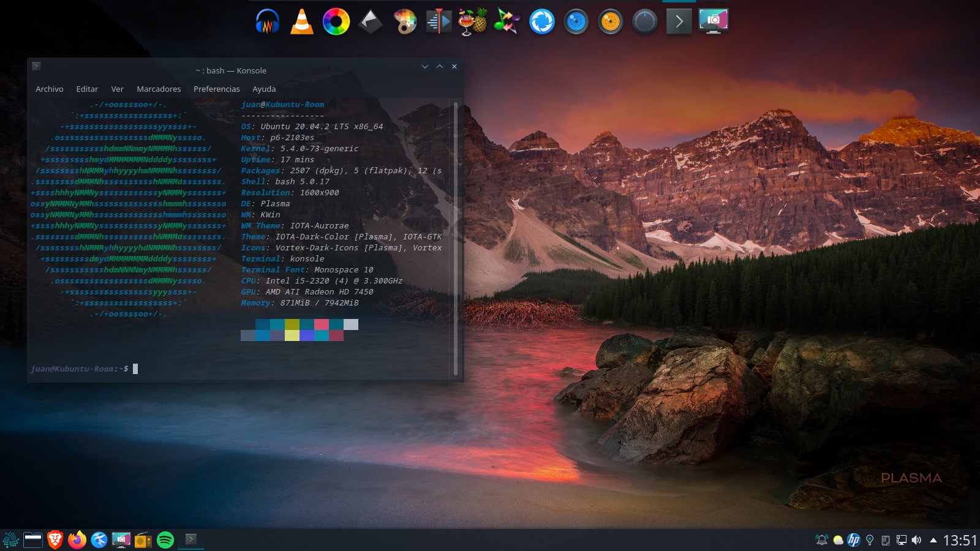Screen dimensions: 980x551
Task: Click the notifications bell in the system tray
Action: click(821, 539)
